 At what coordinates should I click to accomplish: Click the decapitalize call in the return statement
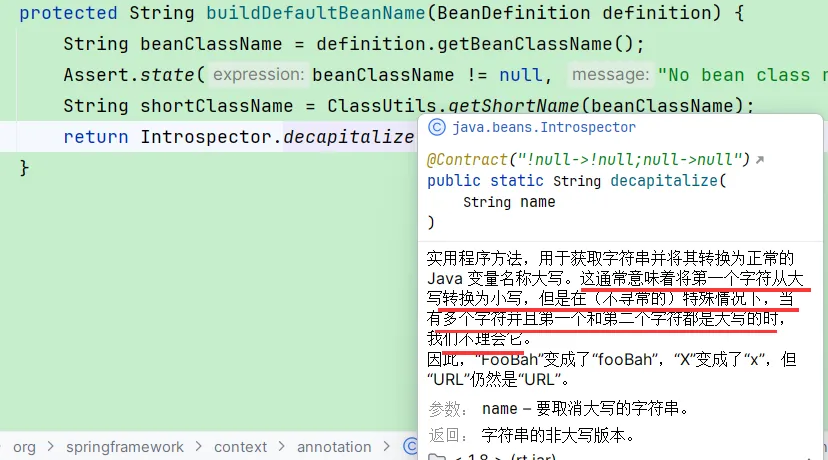(349, 137)
